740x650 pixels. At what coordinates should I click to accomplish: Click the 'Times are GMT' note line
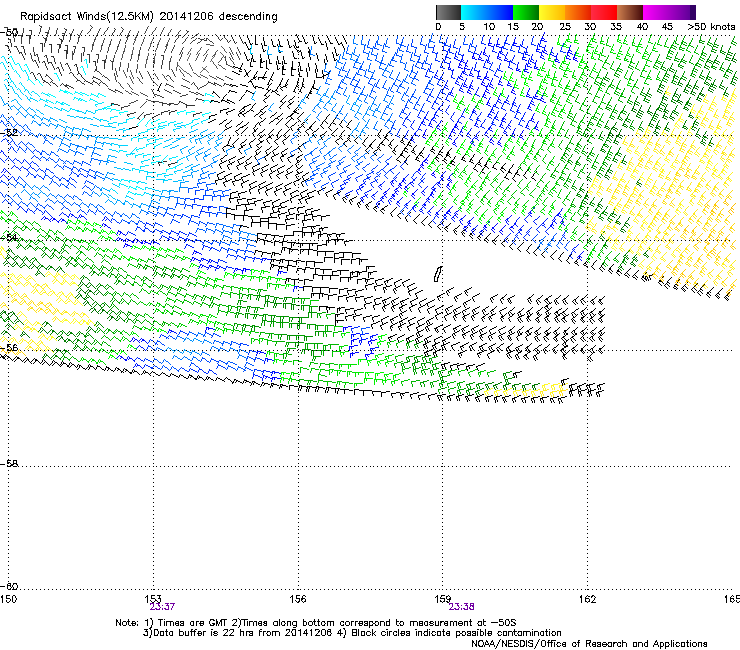[316, 623]
